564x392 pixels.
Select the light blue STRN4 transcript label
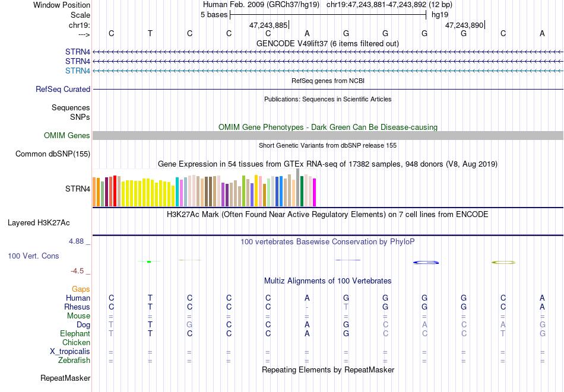coord(77,71)
